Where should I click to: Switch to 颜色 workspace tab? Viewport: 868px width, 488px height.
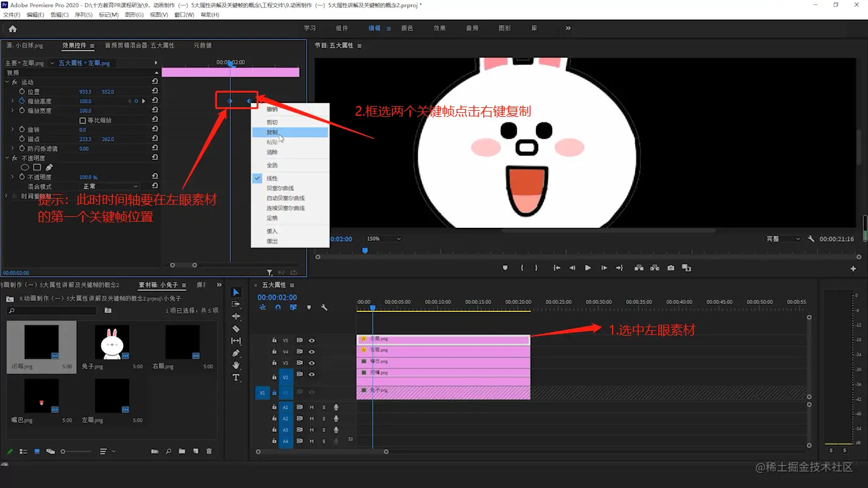tap(407, 28)
